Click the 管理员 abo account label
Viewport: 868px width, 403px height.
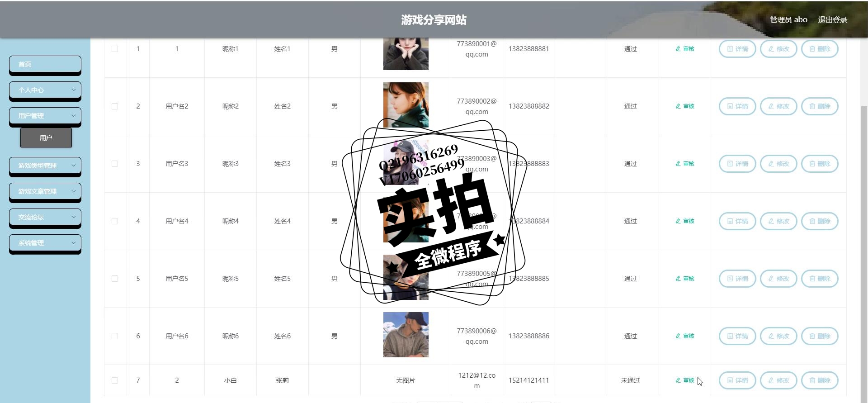click(788, 19)
